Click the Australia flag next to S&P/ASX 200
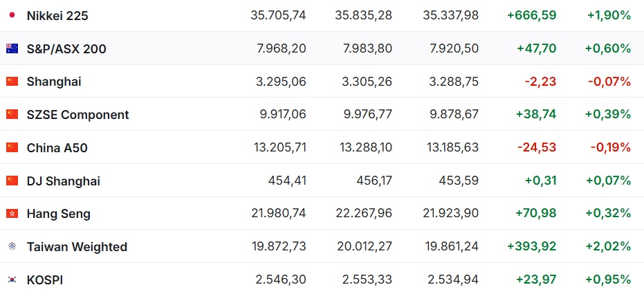Viewport: 644px width, 294px height. click(12, 48)
